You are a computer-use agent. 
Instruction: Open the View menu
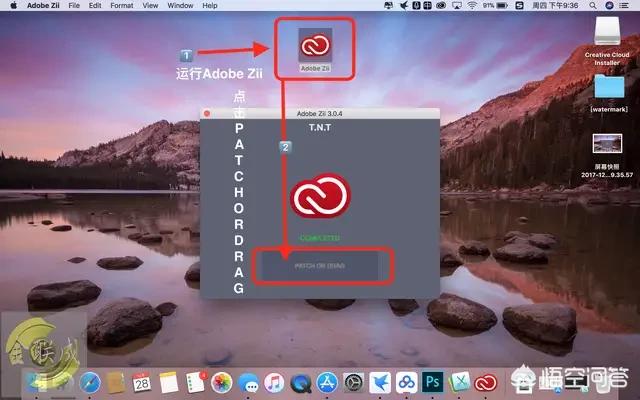tap(150, 5)
